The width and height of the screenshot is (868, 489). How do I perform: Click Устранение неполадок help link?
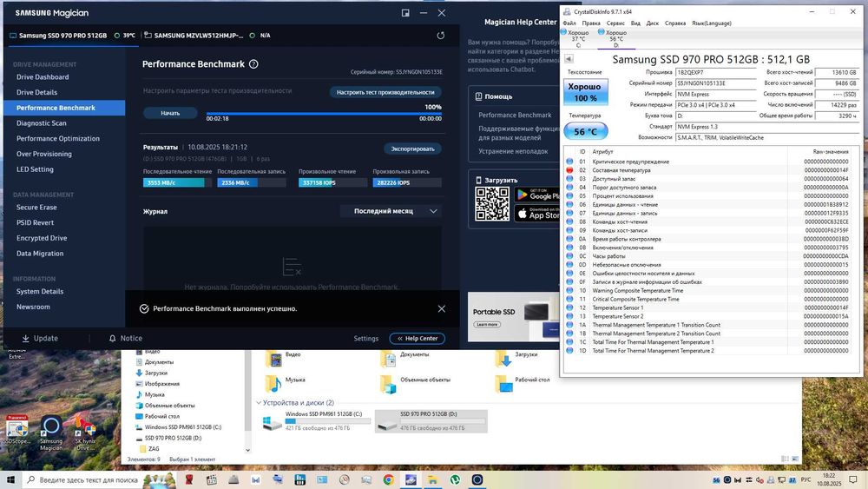[513, 151]
